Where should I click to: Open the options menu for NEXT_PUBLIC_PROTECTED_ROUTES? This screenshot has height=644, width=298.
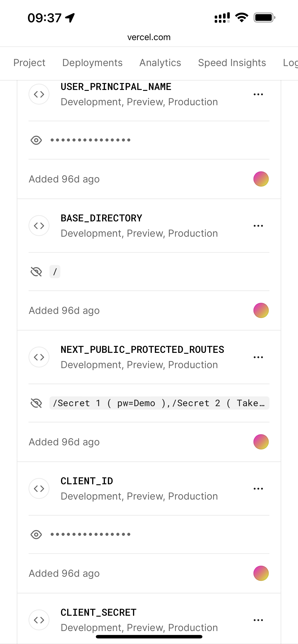[x=258, y=357]
